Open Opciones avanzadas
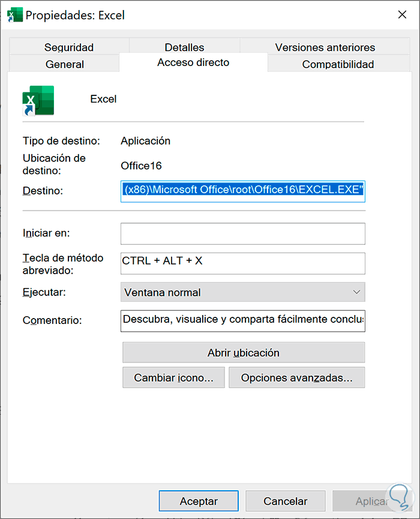The width and height of the screenshot is (420, 519). [296, 377]
